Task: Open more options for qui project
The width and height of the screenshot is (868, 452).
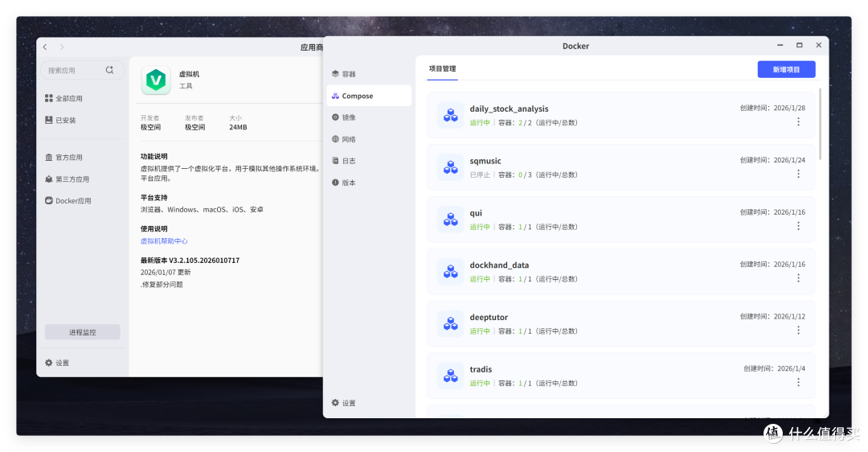Action: (798, 226)
